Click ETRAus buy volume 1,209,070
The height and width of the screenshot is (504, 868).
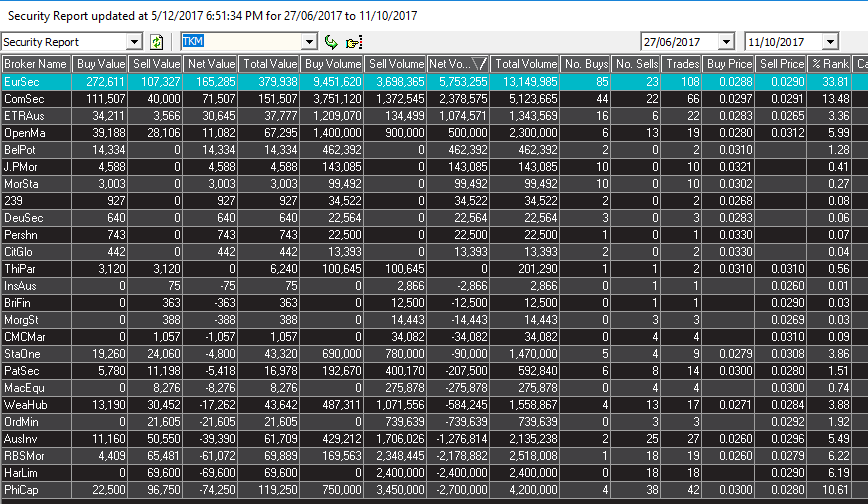click(x=338, y=116)
